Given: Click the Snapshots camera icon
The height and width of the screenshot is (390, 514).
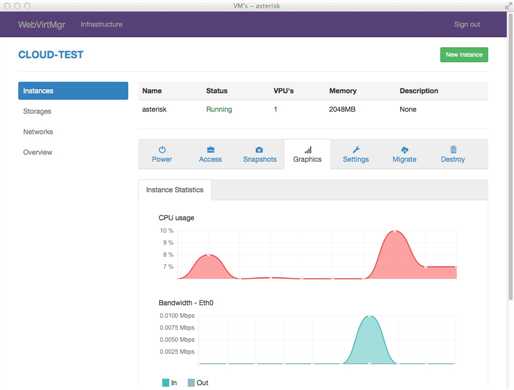Looking at the screenshot, I should [x=259, y=149].
